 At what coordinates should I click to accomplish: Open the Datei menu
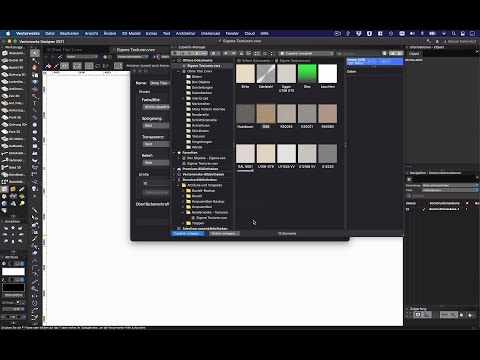50,33
